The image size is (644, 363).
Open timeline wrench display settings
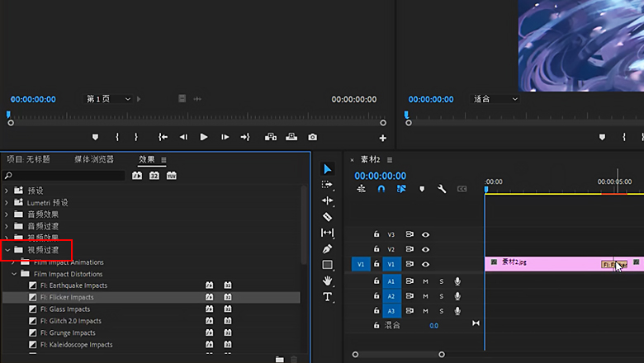(442, 189)
